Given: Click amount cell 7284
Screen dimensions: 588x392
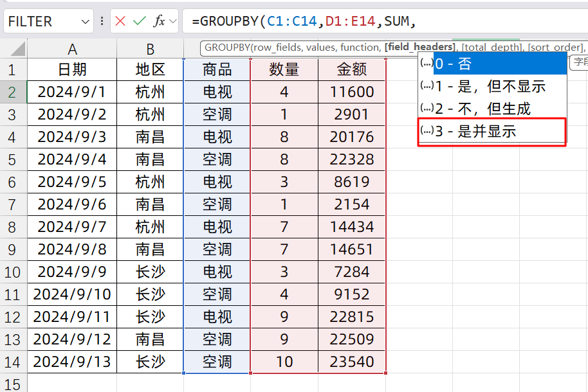Looking at the screenshot, I should coord(352,272).
